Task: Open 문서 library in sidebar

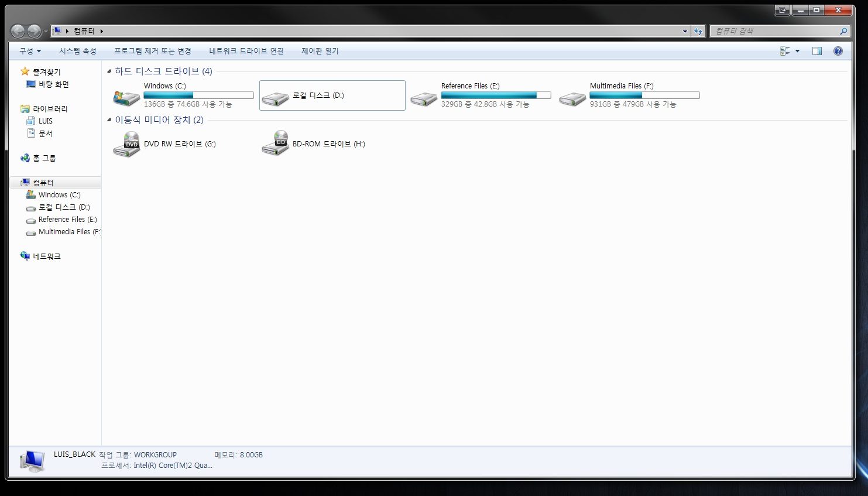Action: pos(40,134)
